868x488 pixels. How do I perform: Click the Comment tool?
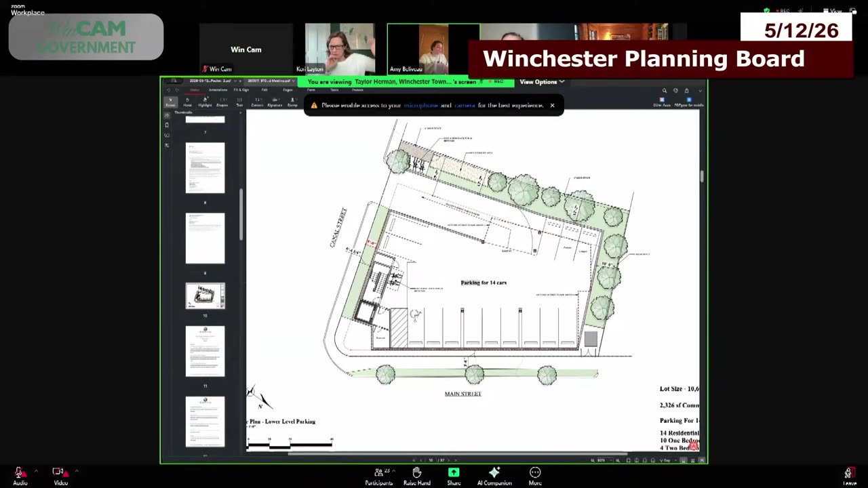coord(257,102)
